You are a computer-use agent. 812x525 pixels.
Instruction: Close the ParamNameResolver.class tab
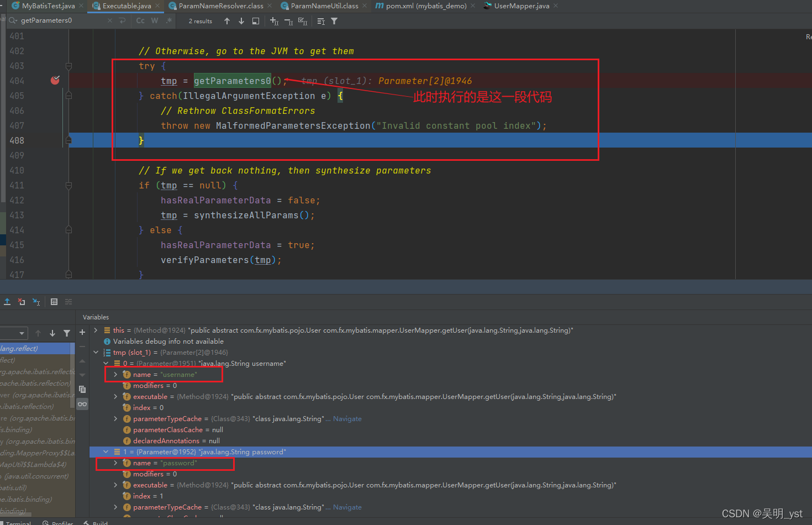coord(270,6)
